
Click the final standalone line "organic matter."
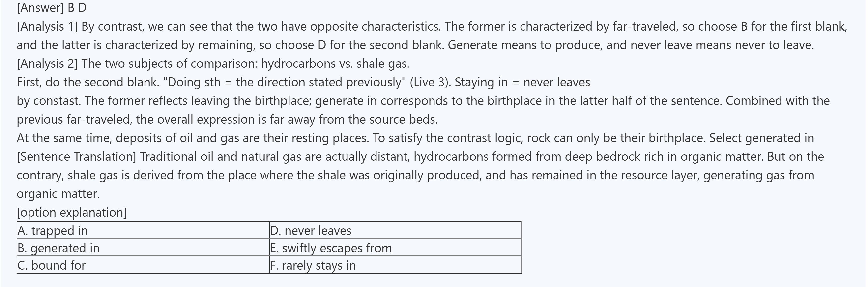(58, 193)
